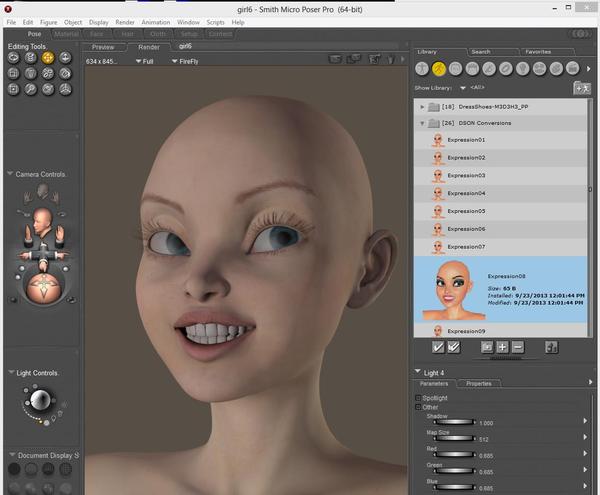Select the highlighted yellow Translate editing tool
Screen dimensions: 600x495
pos(48,58)
